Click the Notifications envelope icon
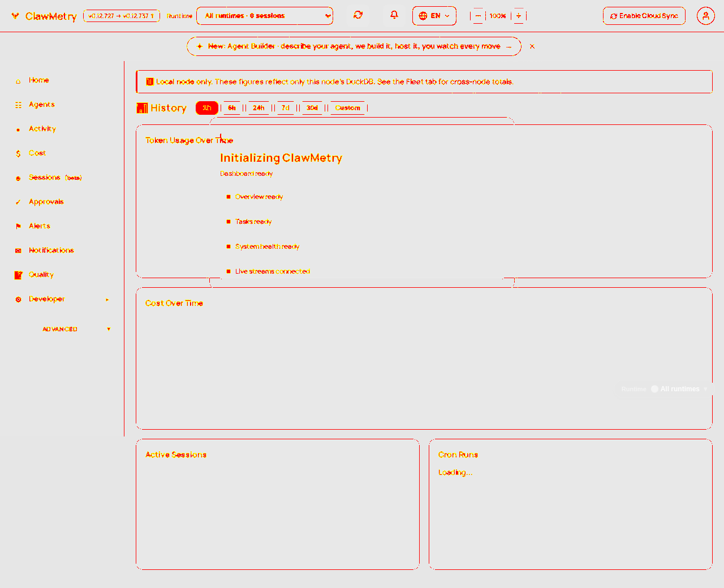Image resolution: width=724 pixels, height=588 pixels. (x=18, y=251)
